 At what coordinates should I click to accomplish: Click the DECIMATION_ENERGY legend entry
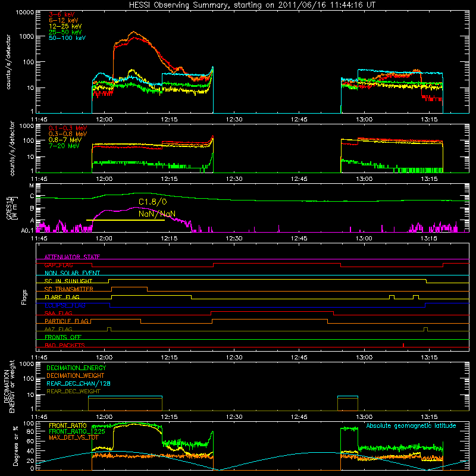click(x=76, y=368)
